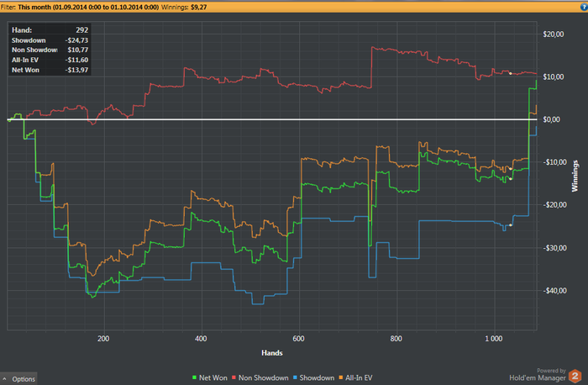Click the red Non Showdown color square
The height and width of the screenshot is (385, 588).
(234, 377)
